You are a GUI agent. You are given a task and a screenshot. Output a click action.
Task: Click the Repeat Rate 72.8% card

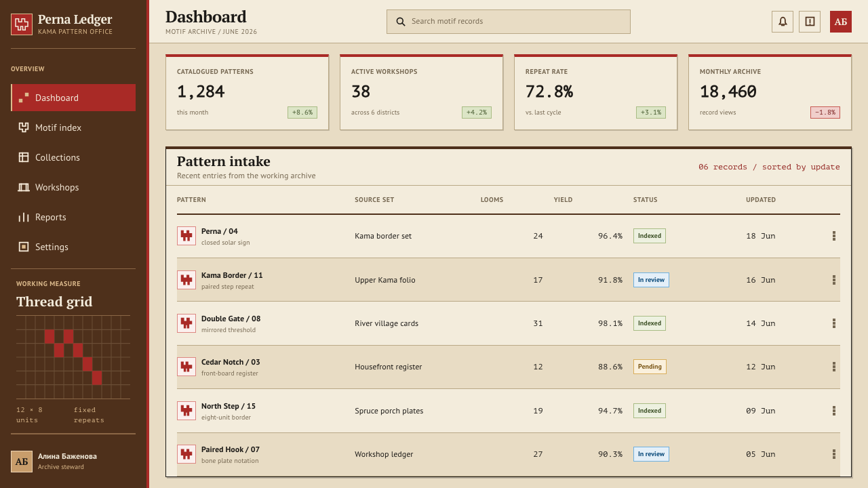click(596, 92)
